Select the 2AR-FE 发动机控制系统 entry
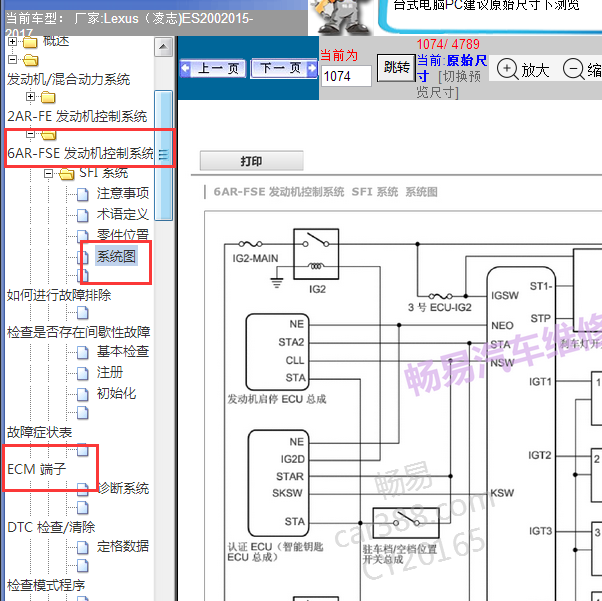 (77, 116)
